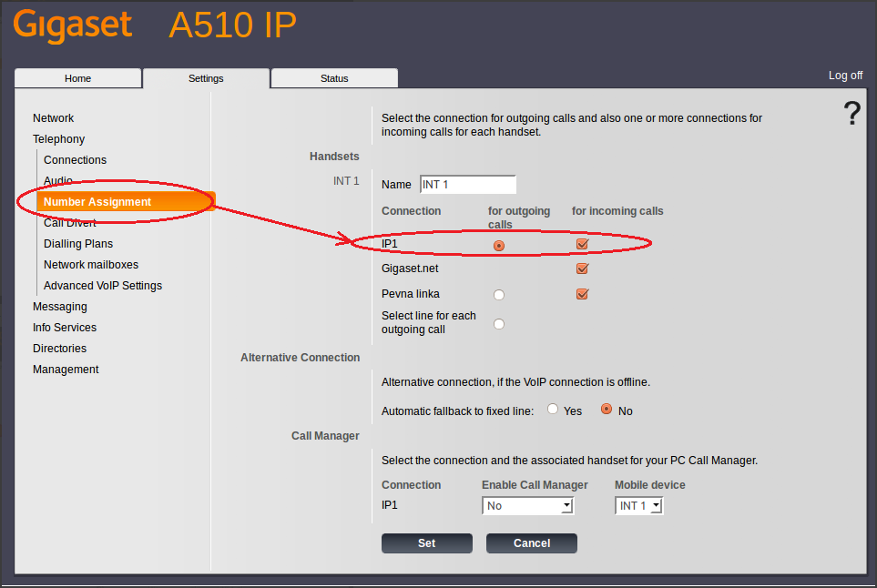This screenshot has height=588, width=877.
Task: Select line for each outgoing call option
Action: pos(498,323)
